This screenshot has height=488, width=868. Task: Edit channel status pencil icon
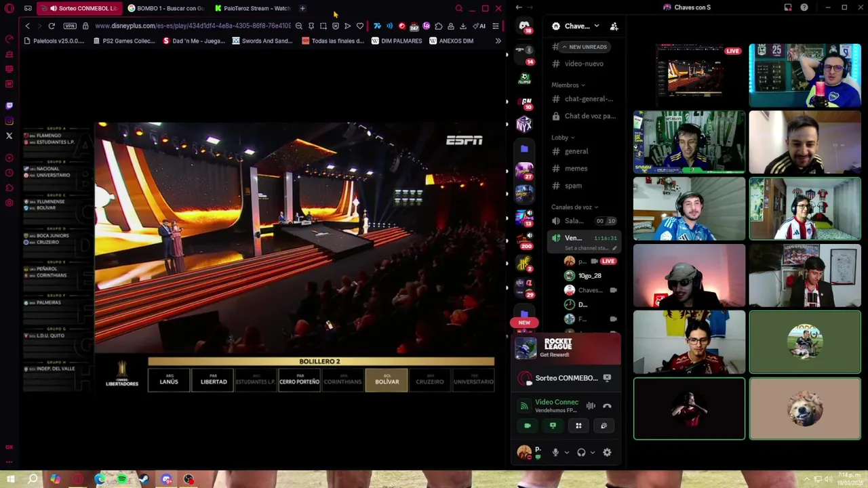[x=614, y=248]
